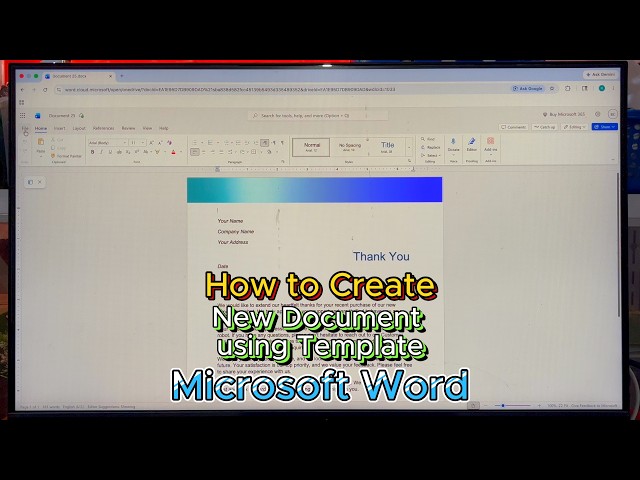This screenshot has height=480, width=640.
Task: Expand the Styles gallery arrow
Action: [409, 147]
